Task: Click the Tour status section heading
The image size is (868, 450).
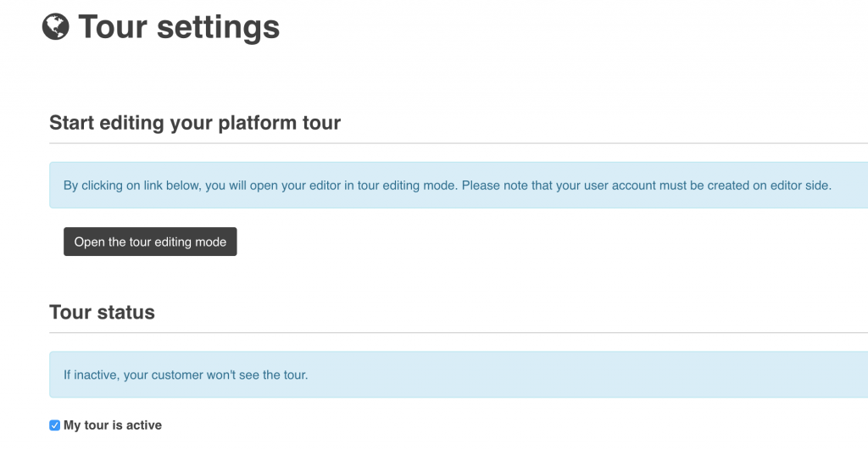Action: tap(102, 312)
